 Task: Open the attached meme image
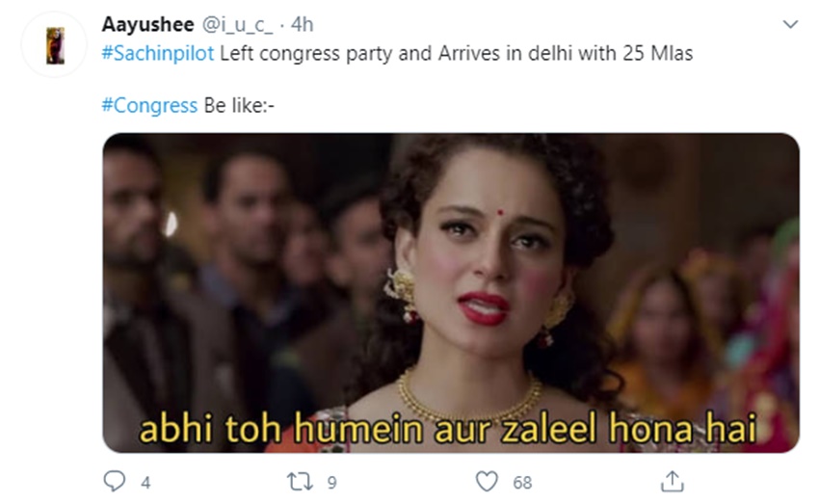(x=451, y=293)
